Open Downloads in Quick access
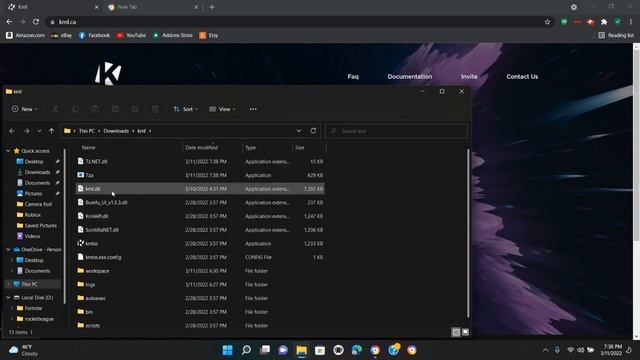640x360 pixels. pos(37,172)
